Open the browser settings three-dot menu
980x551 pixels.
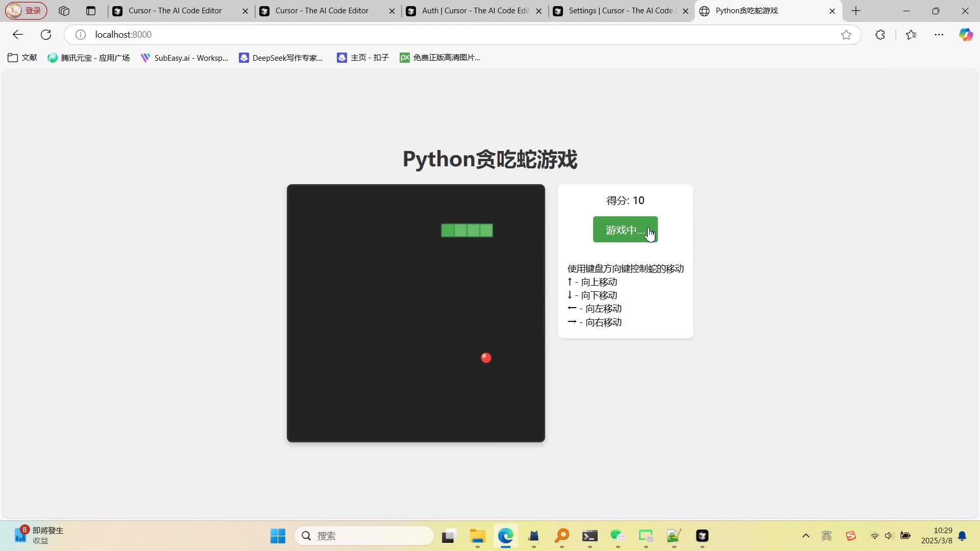tap(940, 34)
